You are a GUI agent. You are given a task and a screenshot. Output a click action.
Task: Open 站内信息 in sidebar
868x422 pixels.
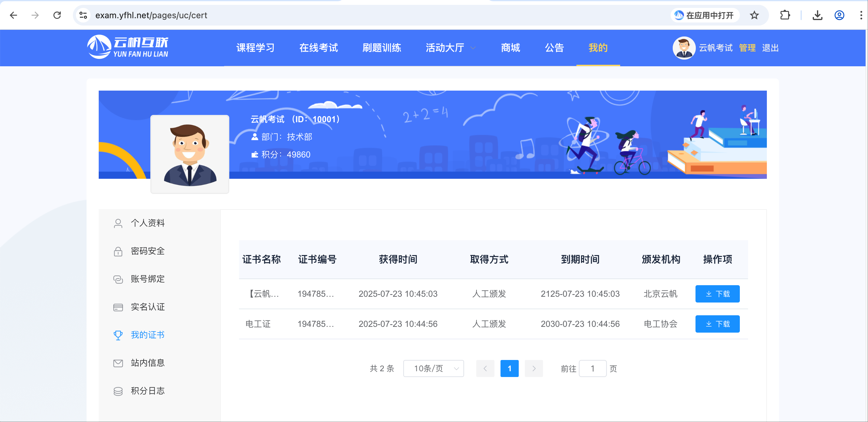(x=148, y=363)
